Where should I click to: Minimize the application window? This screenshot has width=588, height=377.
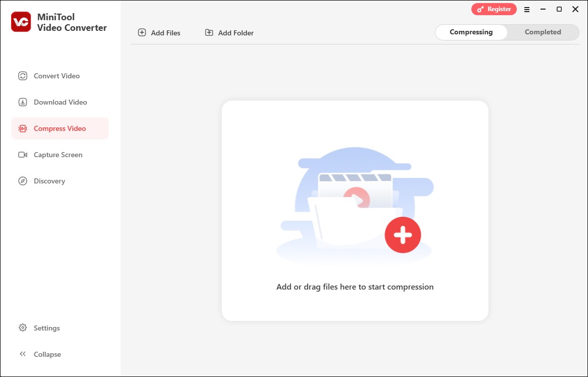point(543,9)
